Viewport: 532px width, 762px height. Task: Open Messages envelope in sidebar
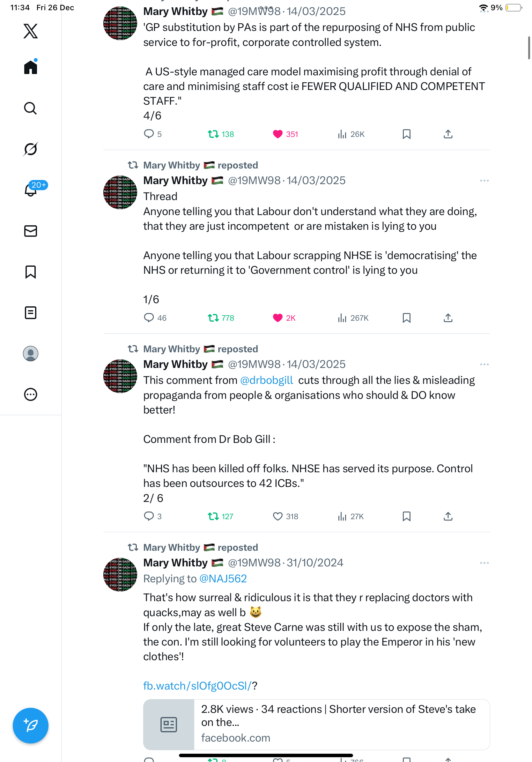[x=31, y=231]
